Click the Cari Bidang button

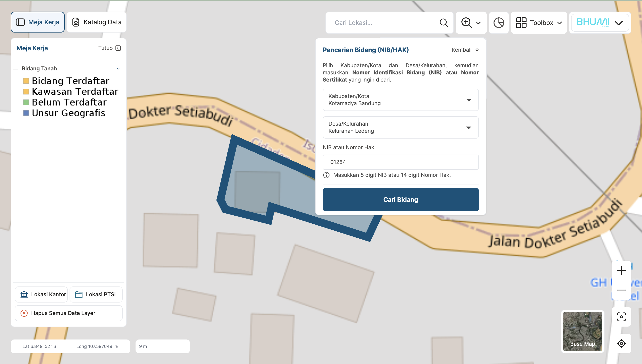(400, 200)
